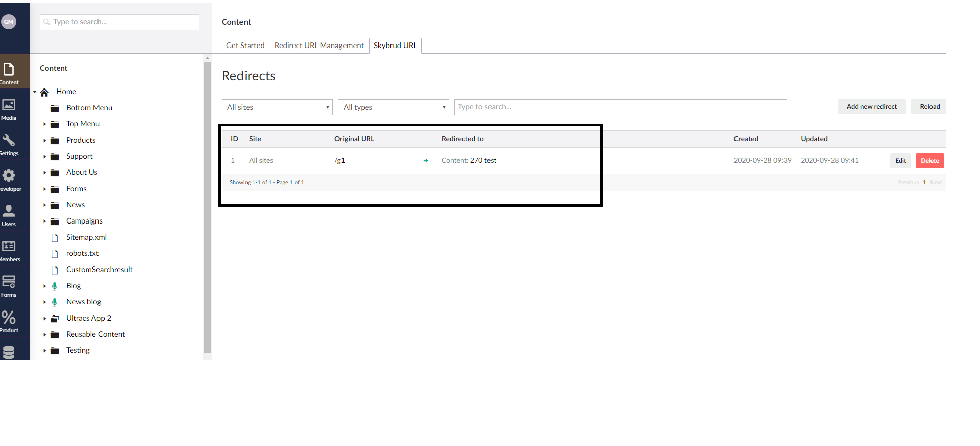Click the Reusable Content folder icon
980x446 pixels.
(x=55, y=335)
